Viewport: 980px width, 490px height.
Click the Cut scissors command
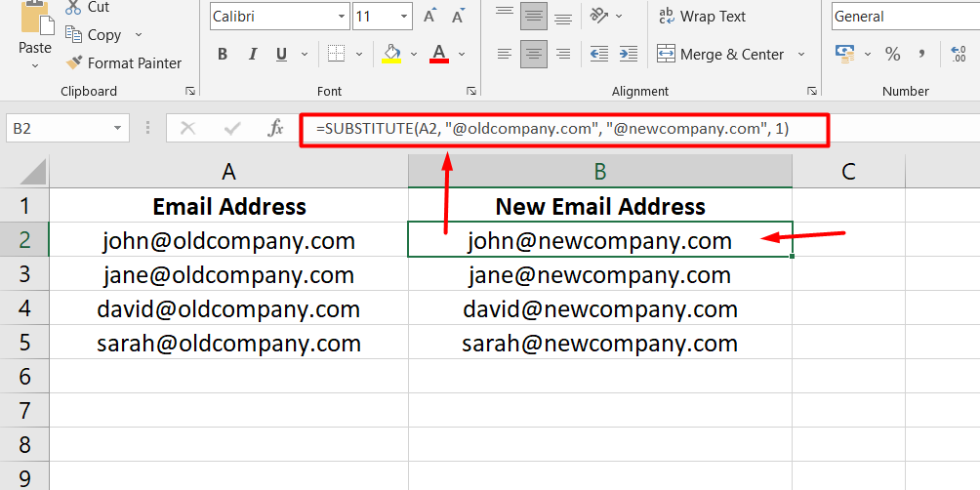88,7
